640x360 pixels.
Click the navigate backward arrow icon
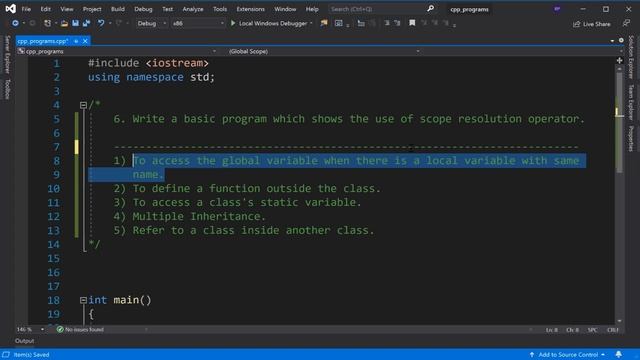[15, 23]
